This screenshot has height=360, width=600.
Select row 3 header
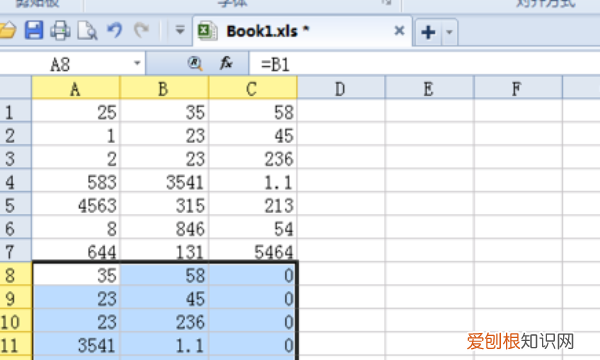[x=15, y=158]
